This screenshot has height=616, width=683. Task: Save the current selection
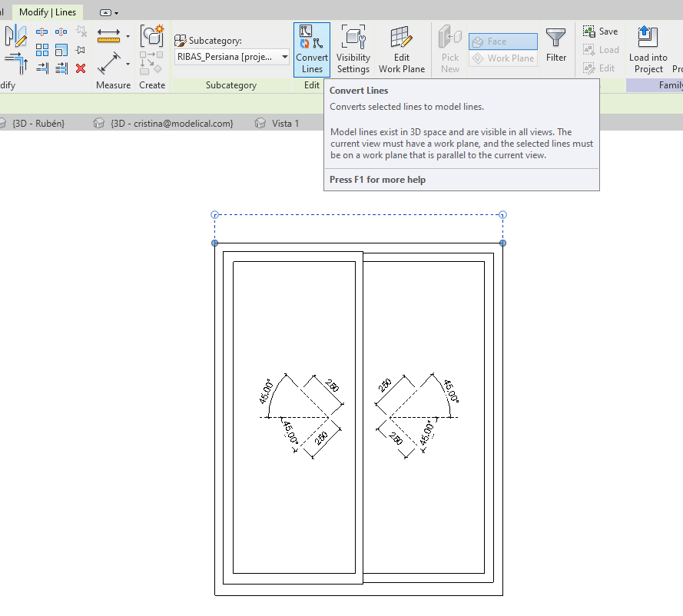[x=600, y=31]
